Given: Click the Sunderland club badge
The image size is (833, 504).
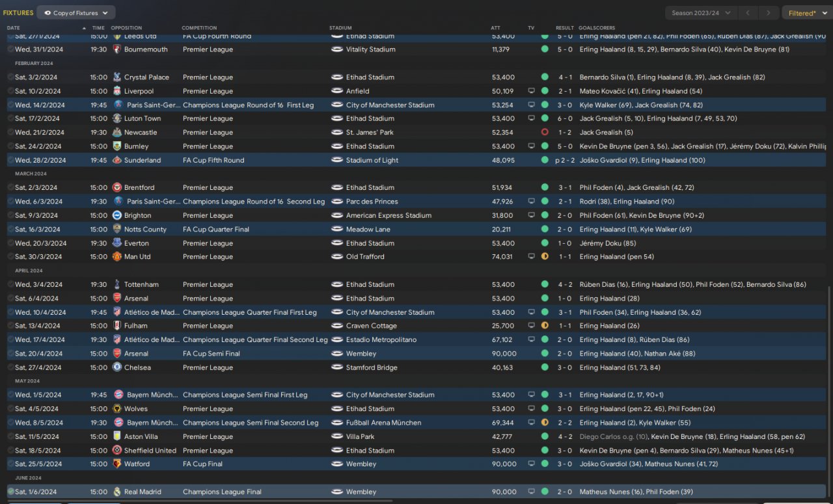Looking at the screenshot, I should point(117,160).
